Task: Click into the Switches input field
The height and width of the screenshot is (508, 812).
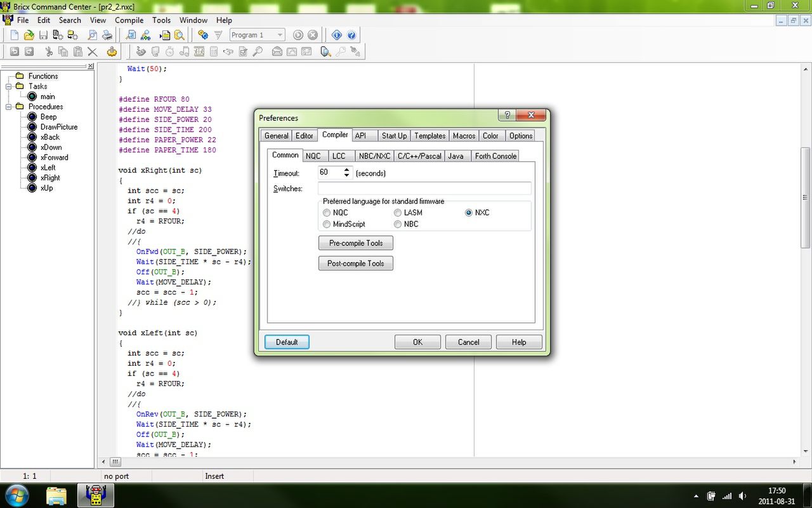Action: [x=424, y=189]
